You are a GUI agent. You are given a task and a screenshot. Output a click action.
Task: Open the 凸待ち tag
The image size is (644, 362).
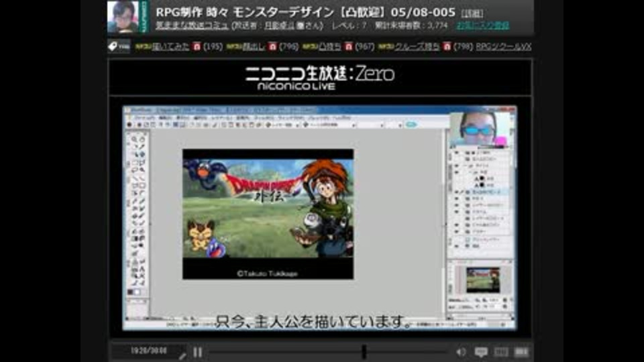click(330, 47)
